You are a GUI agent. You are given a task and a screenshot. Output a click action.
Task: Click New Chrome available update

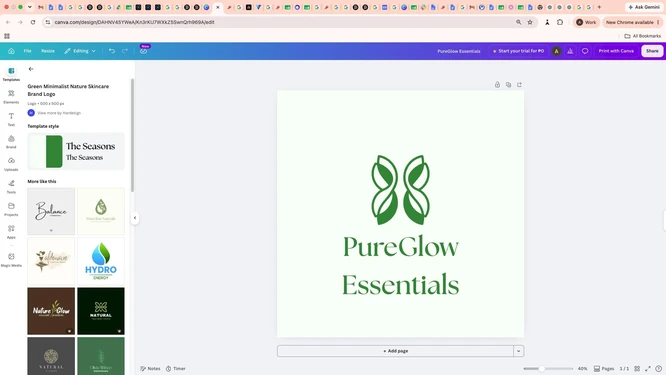632,22
